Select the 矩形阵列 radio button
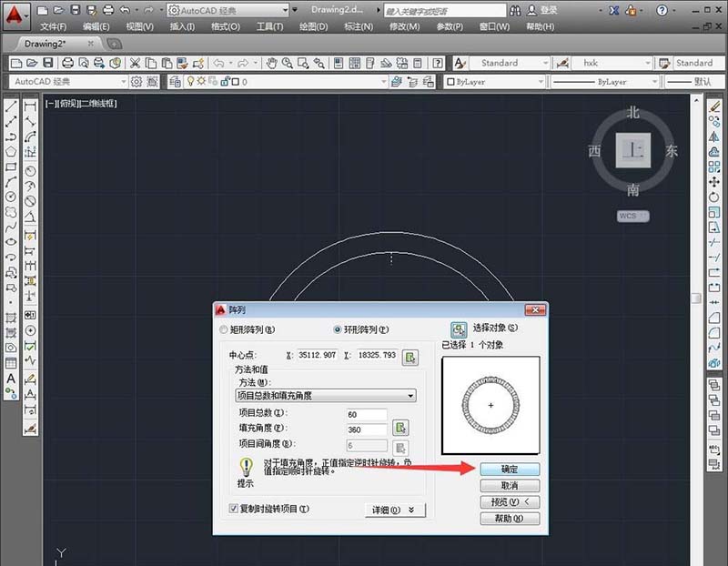This screenshot has width=728, height=566. point(221,331)
